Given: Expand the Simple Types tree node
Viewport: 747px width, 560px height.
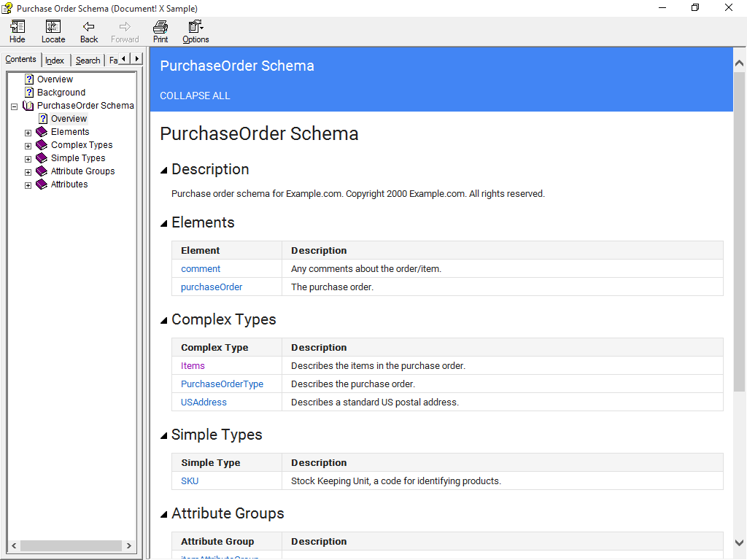Looking at the screenshot, I should coord(28,159).
